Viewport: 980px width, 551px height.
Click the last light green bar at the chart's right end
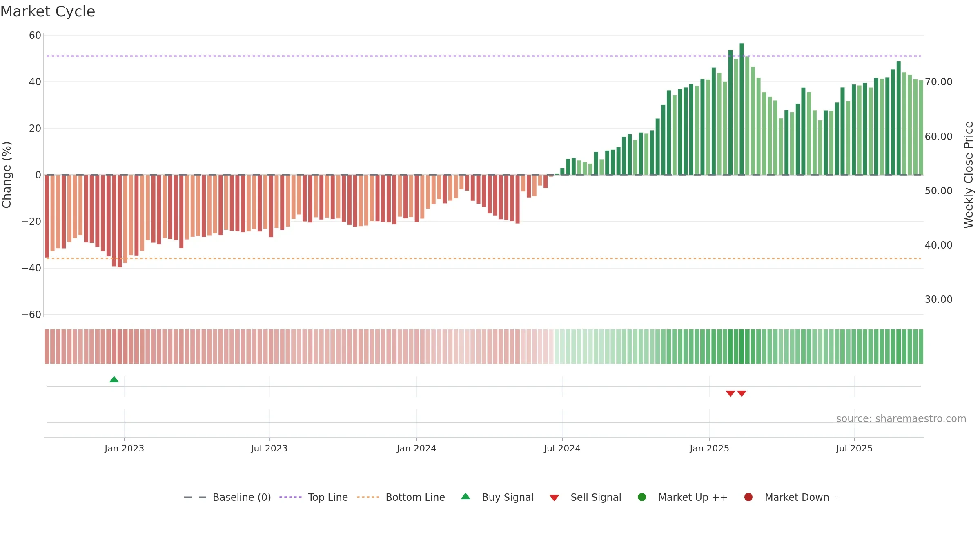921,127
